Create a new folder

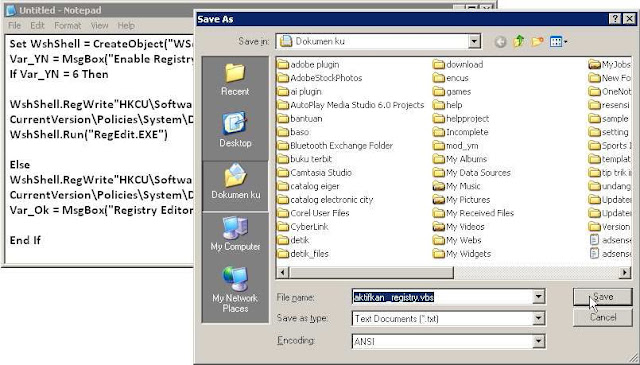click(538, 41)
